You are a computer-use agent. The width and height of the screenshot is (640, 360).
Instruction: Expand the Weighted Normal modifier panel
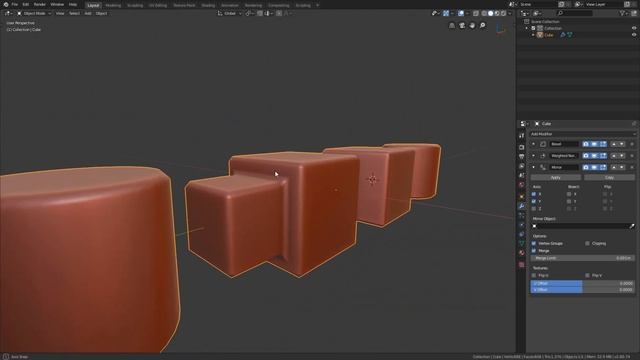click(533, 156)
